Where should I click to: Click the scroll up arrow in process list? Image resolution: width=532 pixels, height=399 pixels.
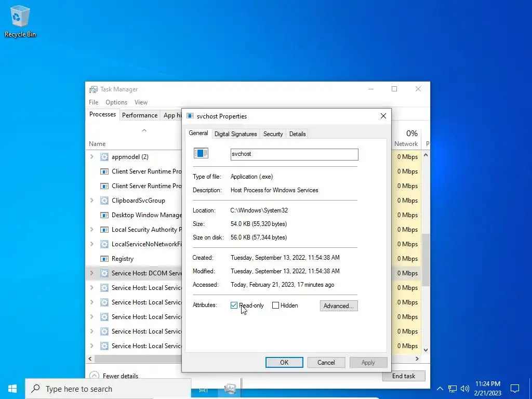tap(426, 155)
